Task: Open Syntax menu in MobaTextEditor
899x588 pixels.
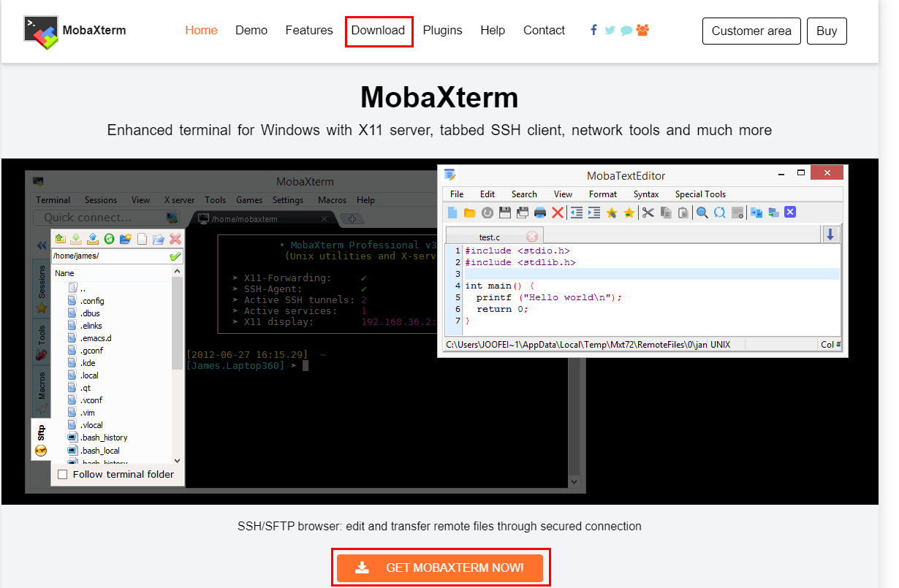Action: (646, 194)
